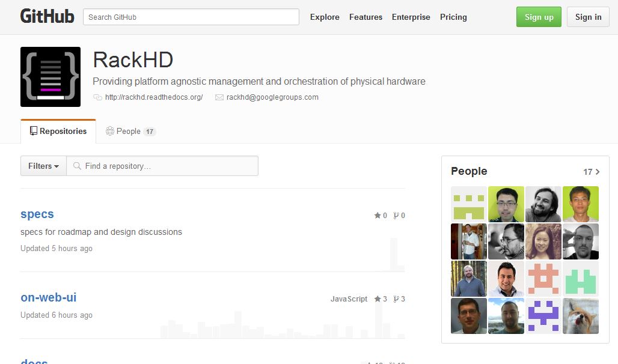Open Features in the top navigation
Viewport: 618px width, 364px height.
pyautogui.click(x=366, y=17)
